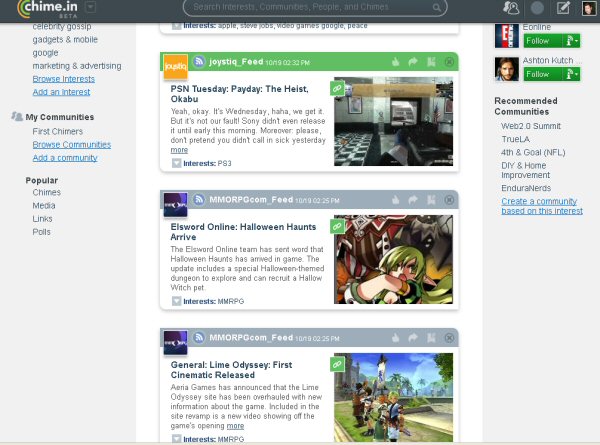The height and width of the screenshot is (445, 600).
Task: Dismiss the joystiq_Feed post
Action: click(449, 62)
